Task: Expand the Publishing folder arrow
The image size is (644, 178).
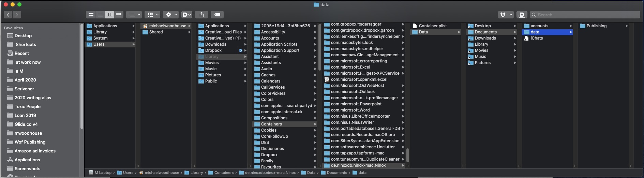Action: pos(627,26)
